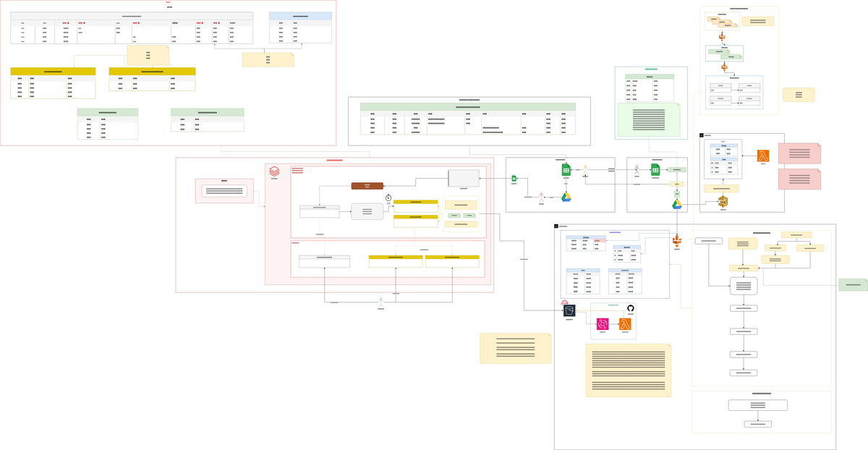
Task: Select the light-green note in the green-bordered group
Action: 649,119
